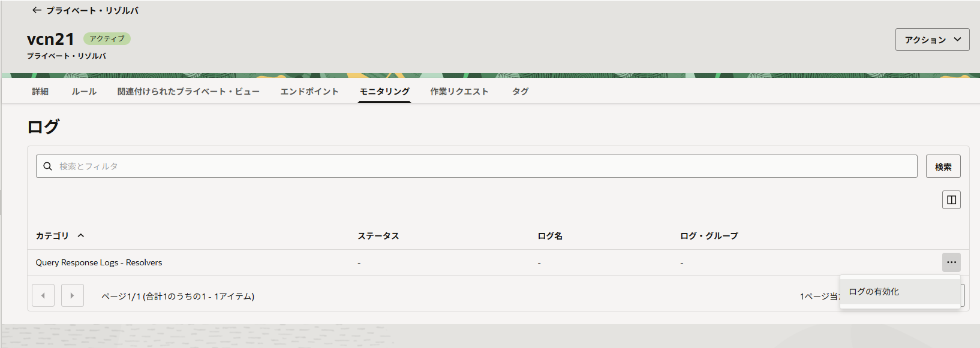The image size is (980, 348).
Task: Click the ステータス column header
Action: (x=378, y=236)
